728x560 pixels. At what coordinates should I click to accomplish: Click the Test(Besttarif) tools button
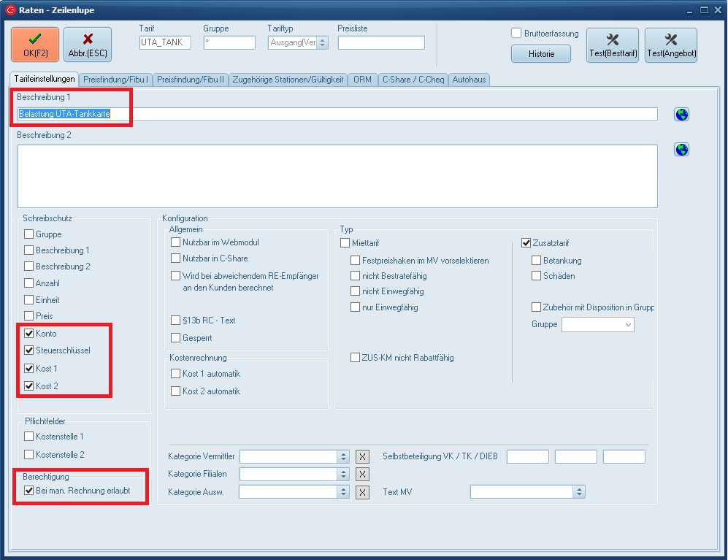pos(613,45)
